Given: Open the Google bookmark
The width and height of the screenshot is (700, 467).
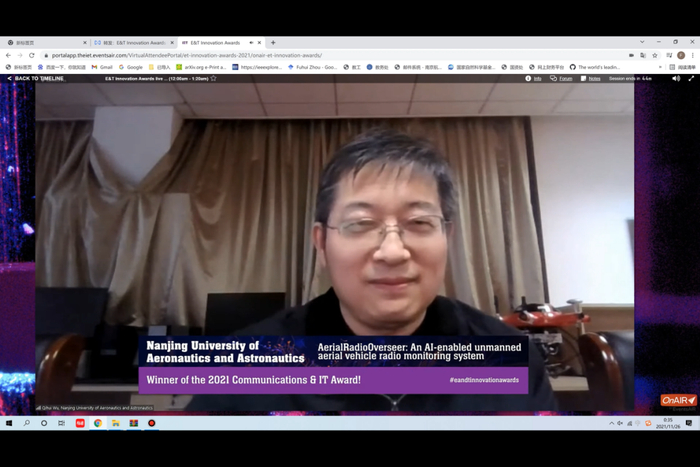Looking at the screenshot, I should (131, 67).
